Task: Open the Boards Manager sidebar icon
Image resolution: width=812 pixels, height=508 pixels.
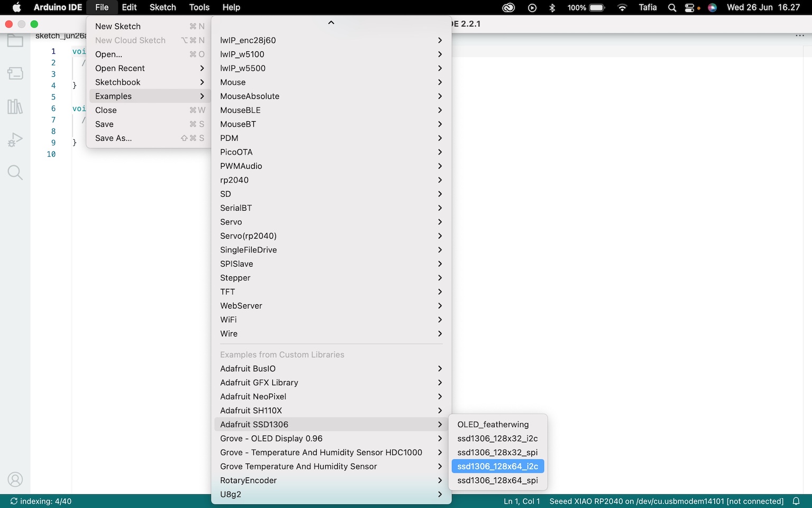Action: [x=15, y=73]
